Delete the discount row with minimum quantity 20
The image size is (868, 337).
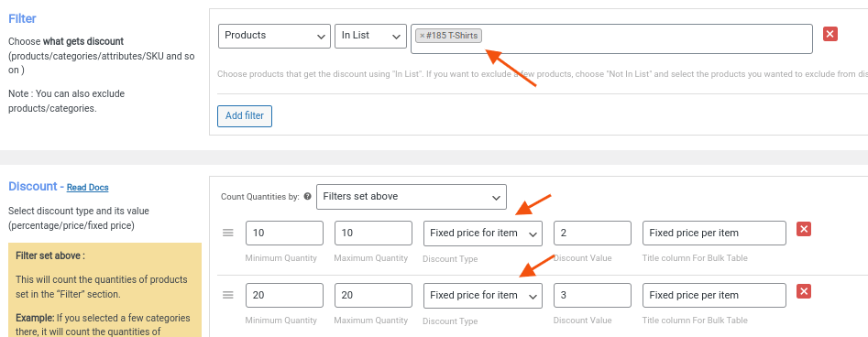(804, 291)
